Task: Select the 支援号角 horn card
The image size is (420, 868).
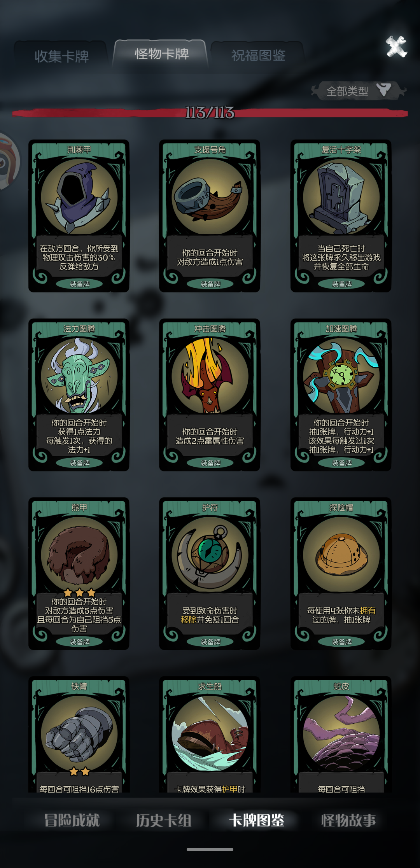Action: (210, 216)
